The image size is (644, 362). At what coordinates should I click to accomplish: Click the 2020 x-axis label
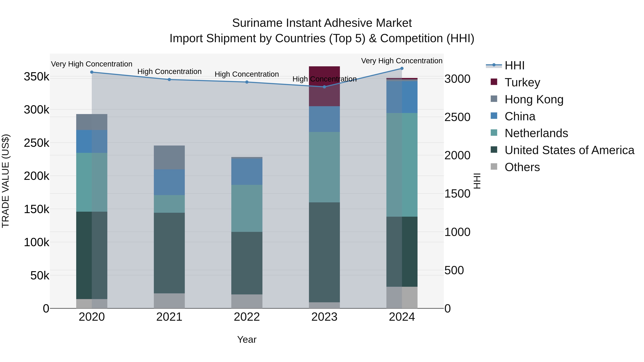click(92, 317)
